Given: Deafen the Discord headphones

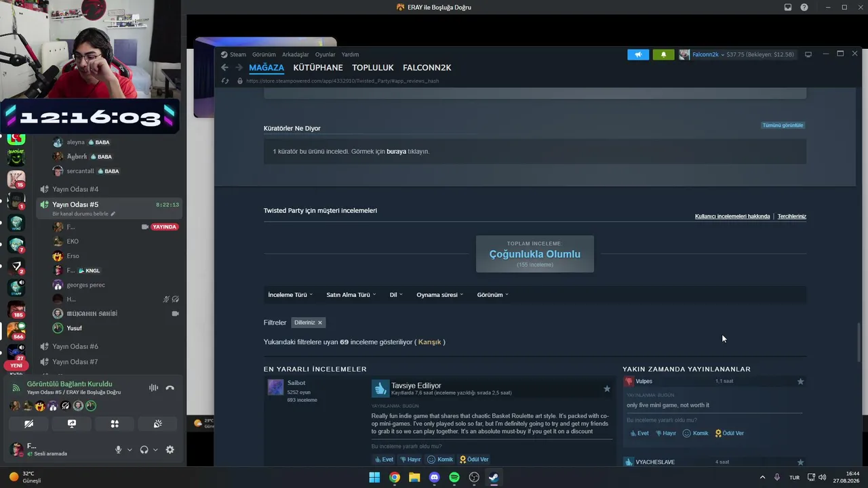Looking at the screenshot, I should tap(144, 449).
